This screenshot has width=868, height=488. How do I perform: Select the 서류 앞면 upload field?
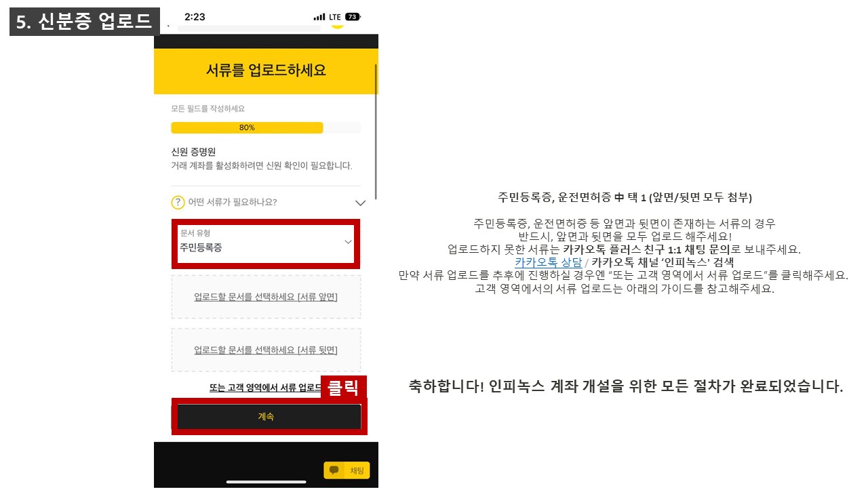pyautogui.click(x=266, y=297)
